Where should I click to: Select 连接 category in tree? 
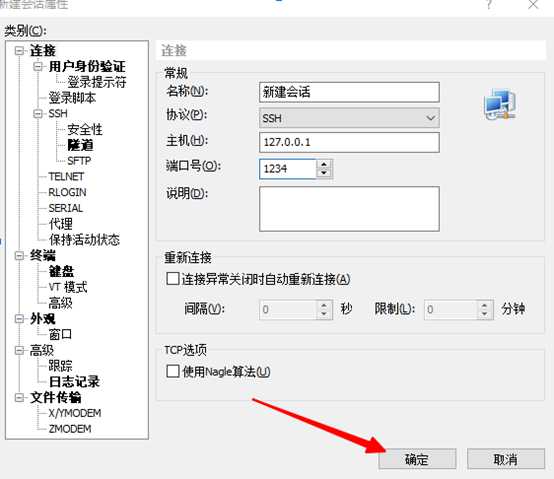tap(43, 51)
